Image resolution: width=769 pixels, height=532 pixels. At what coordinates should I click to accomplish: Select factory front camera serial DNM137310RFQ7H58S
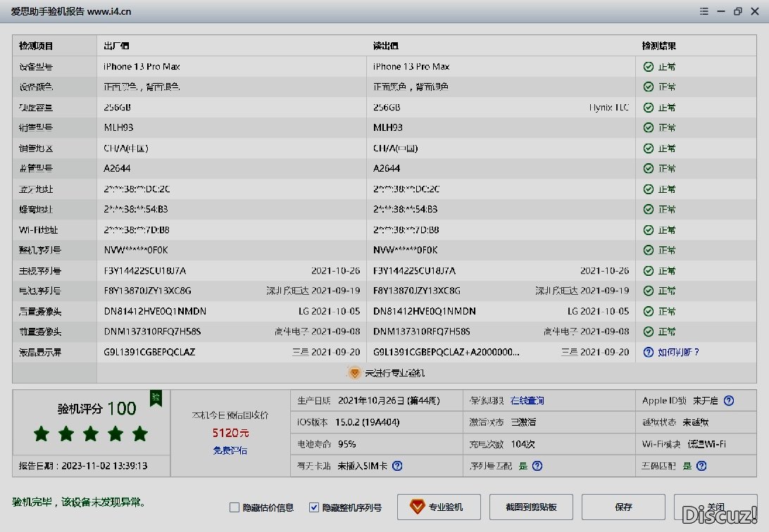[152, 331]
